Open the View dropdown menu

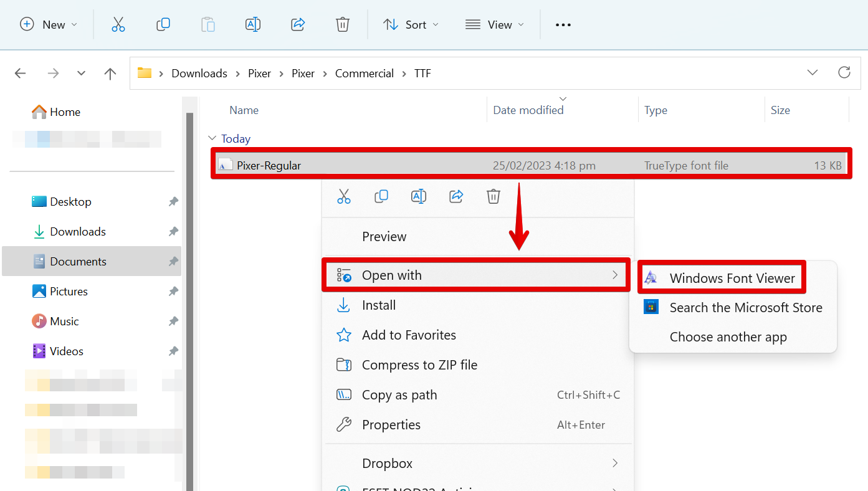pyautogui.click(x=494, y=25)
